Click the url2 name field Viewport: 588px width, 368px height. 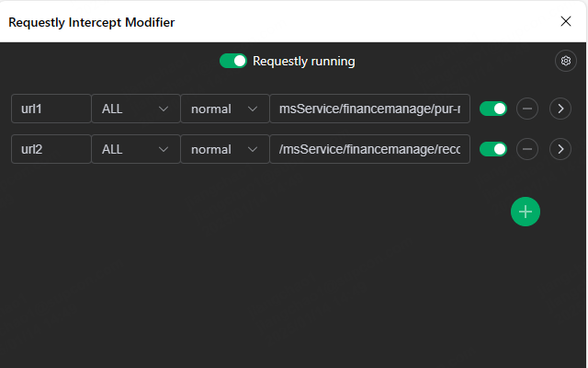pyautogui.click(x=51, y=148)
